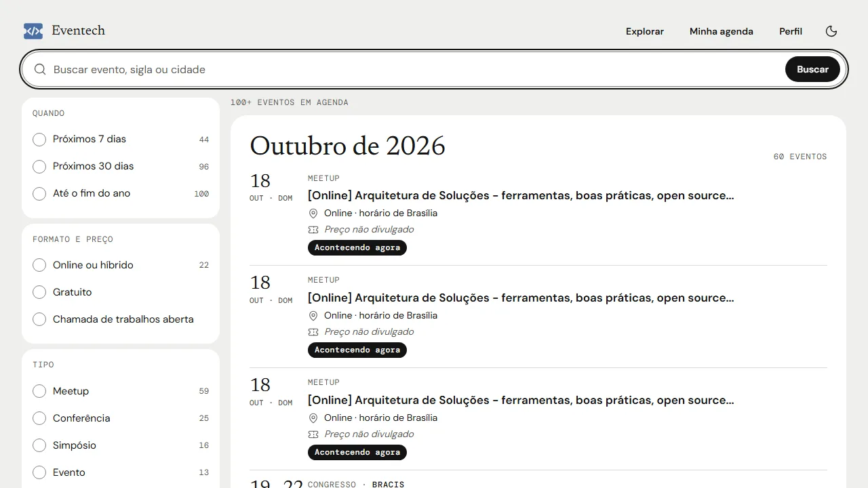Toggle dark mode with the moon icon
Image resolution: width=868 pixels, height=488 pixels.
pos(831,31)
